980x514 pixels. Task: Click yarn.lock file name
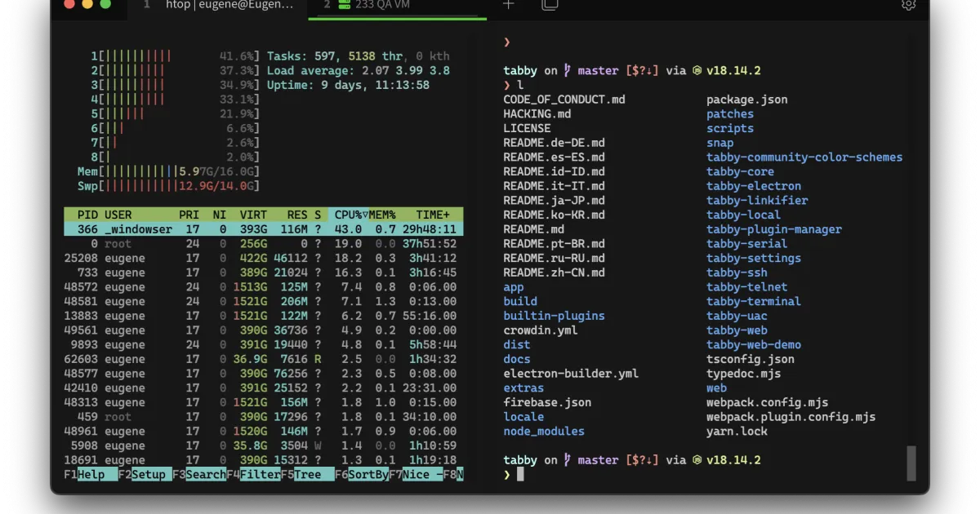click(737, 432)
